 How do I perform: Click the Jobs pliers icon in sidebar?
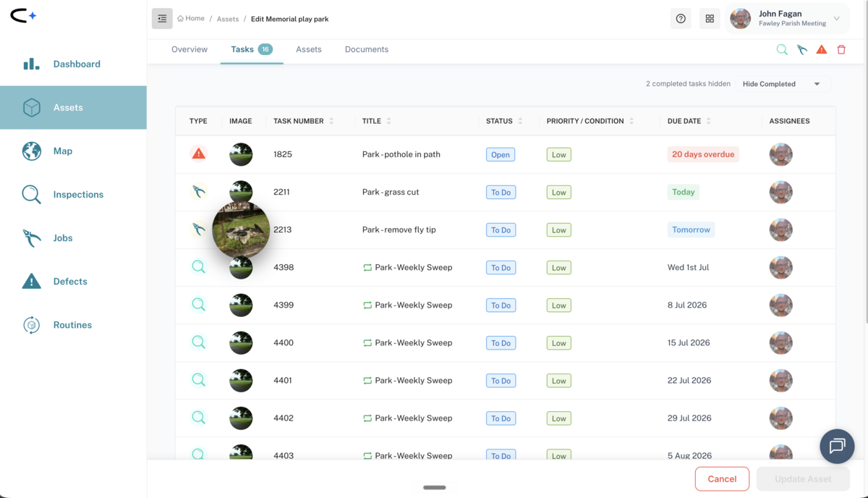click(x=31, y=238)
